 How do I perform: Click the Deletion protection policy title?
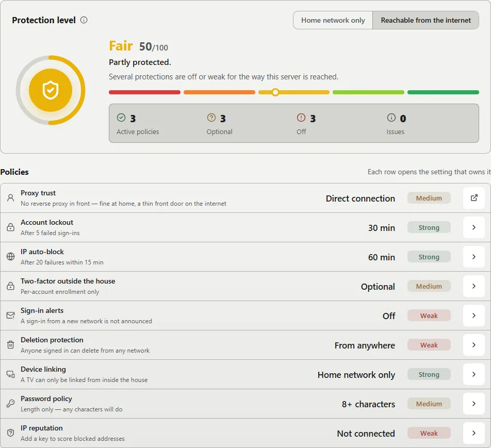pyautogui.click(x=52, y=340)
